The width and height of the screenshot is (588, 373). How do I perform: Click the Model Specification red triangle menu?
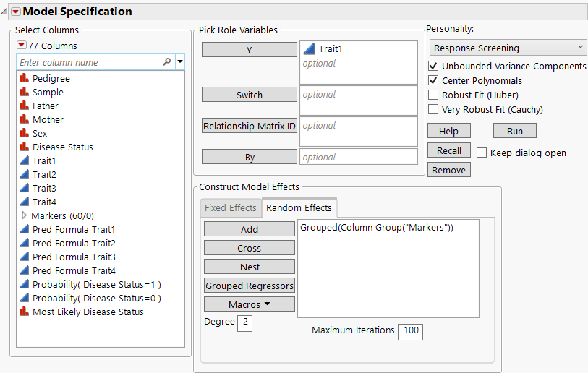tap(16, 12)
